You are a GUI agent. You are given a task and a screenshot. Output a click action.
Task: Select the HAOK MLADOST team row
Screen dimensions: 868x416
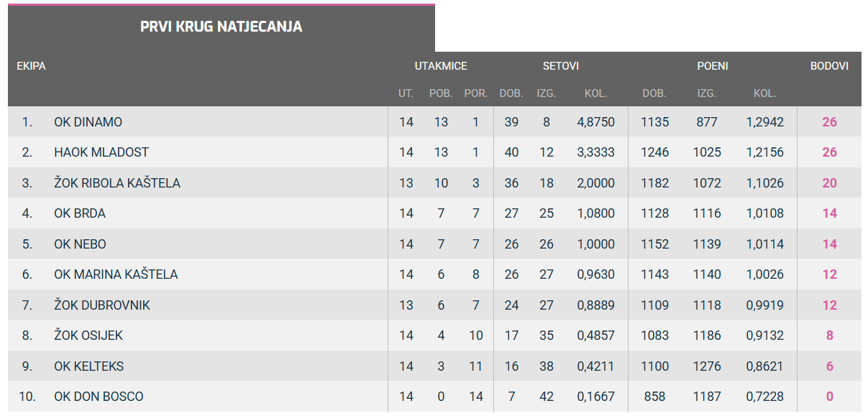(101, 152)
